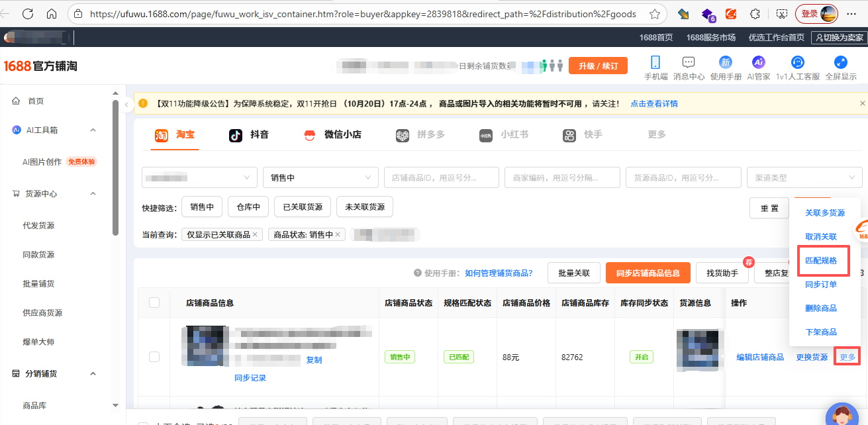Toggle 开启 stock sync status tag
The height and width of the screenshot is (425, 868).
(x=642, y=357)
